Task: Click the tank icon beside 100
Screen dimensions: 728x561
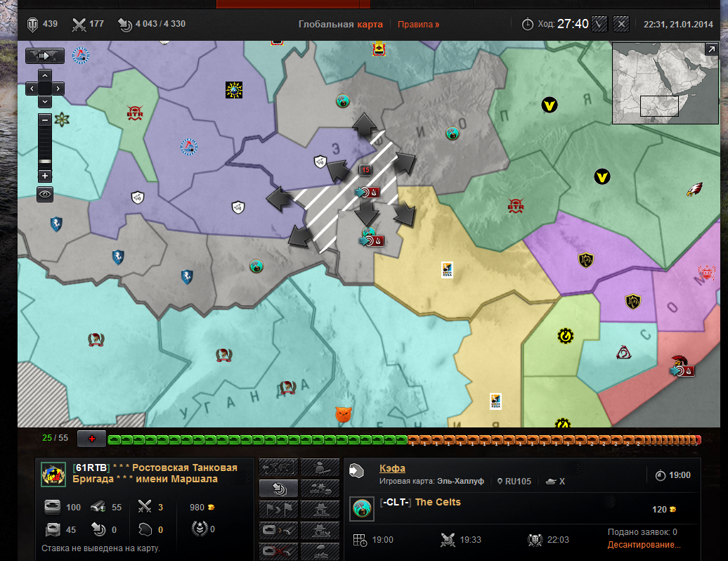Action: pyautogui.click(x=52, y=507)
